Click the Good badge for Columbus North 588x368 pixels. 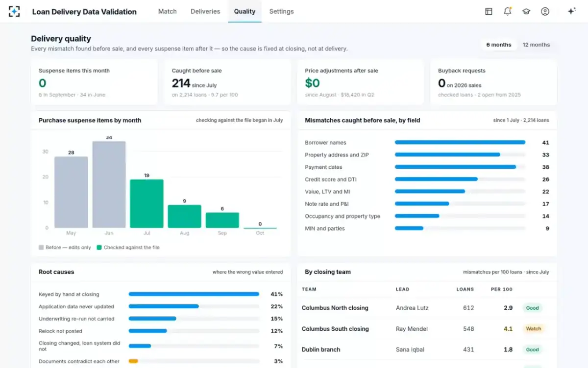pyautogui.click(x=532, y=308)
